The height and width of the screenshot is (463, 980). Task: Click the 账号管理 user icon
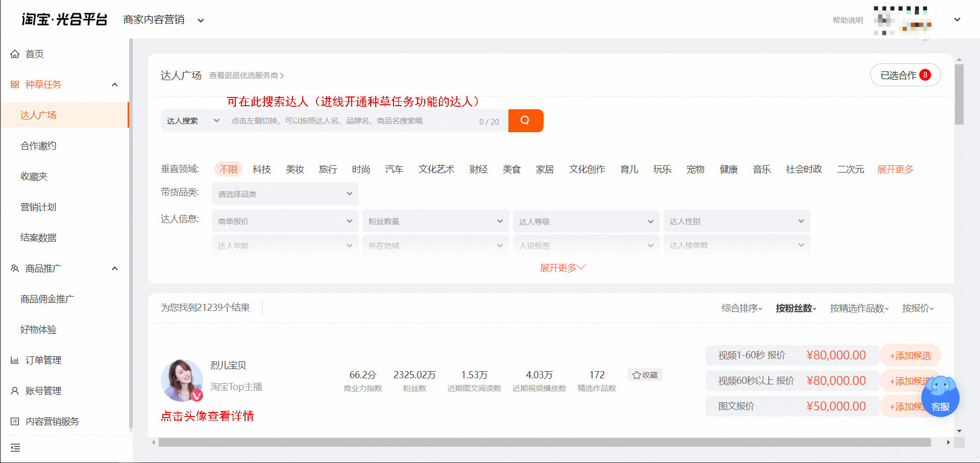[x=15, y=391]
